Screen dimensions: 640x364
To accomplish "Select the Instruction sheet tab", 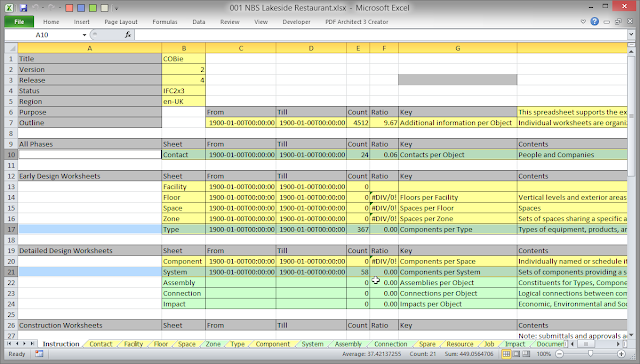I will [x=61, y=344].
